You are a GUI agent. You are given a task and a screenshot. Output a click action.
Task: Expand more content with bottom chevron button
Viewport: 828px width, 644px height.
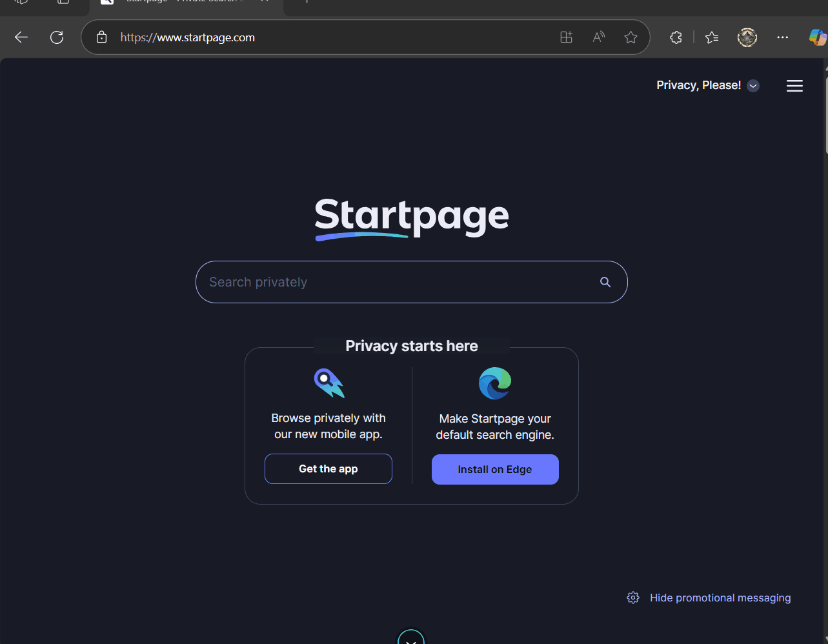[x=411, y=637]
